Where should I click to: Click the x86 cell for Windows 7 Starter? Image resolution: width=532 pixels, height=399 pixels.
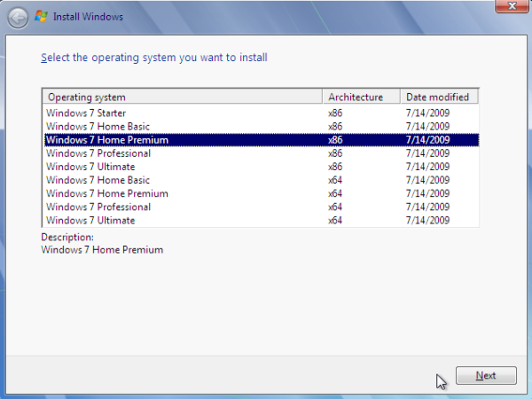pos(335,113)
